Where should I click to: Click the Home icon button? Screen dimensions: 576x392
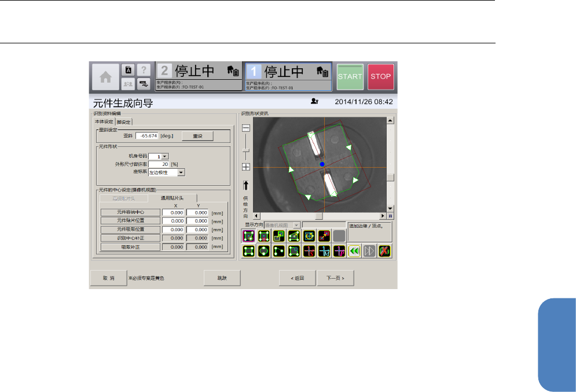pyautogui.click(x=105, y=76)
